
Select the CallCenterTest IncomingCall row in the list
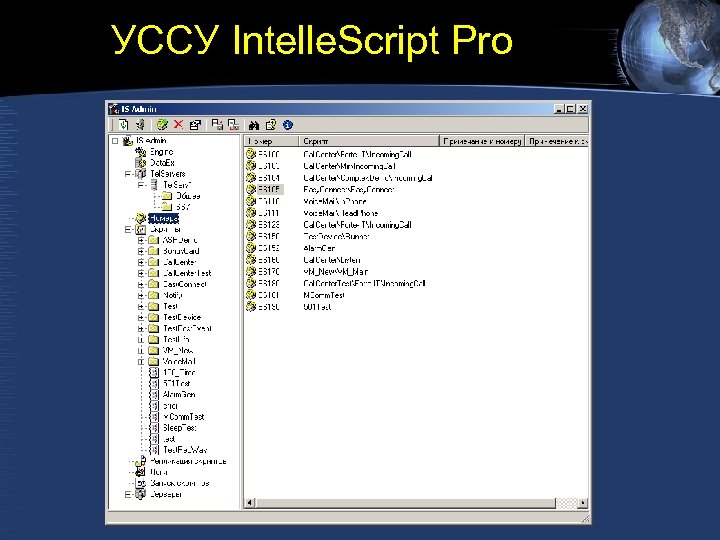[x=364, y=283]
